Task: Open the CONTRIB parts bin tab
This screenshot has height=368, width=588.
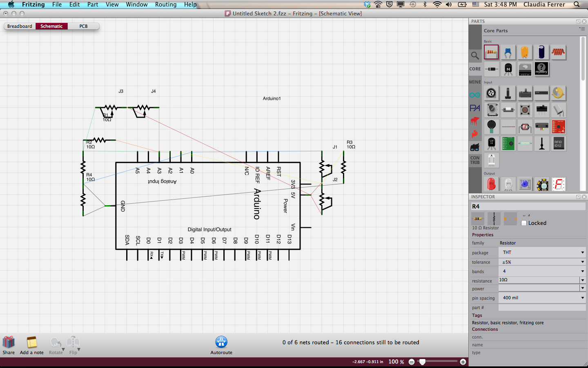Action: (x=475, y=160)
